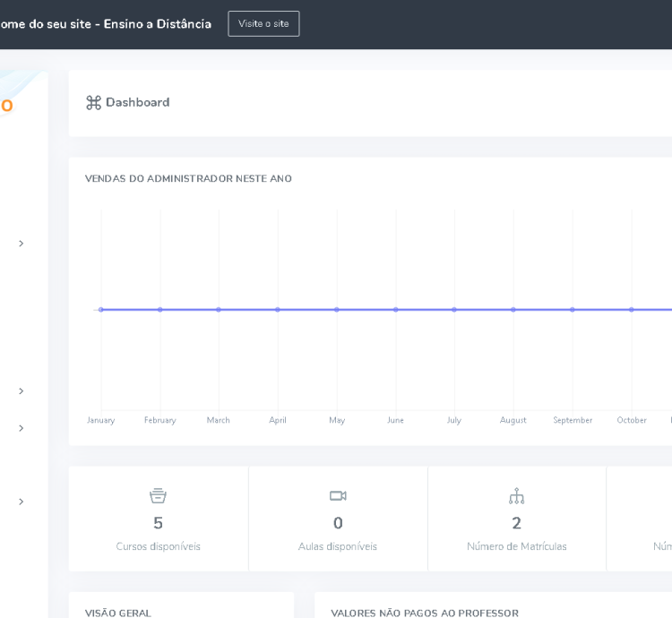Expand the bottom sidebar chevron menu
This screenshot has width=672, height=618.
pos(21,502)
